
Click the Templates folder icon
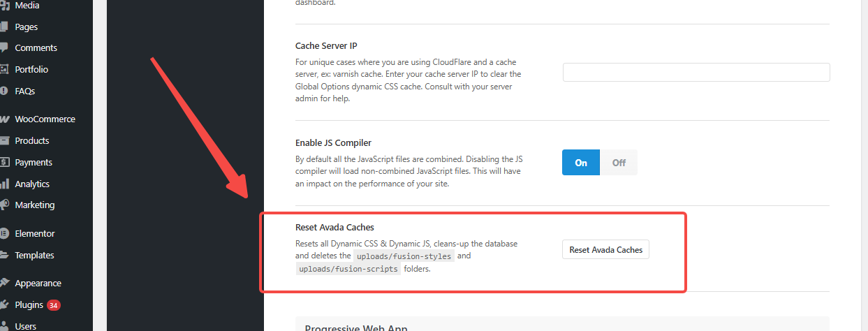tap(4, 255)
